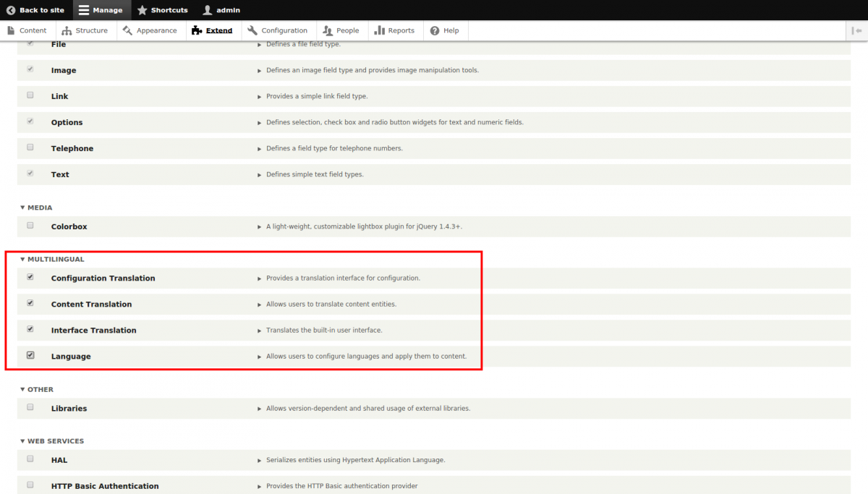
Task: Uncheck the Interface Translation checkbox
Action: click(x=30, y=329)
